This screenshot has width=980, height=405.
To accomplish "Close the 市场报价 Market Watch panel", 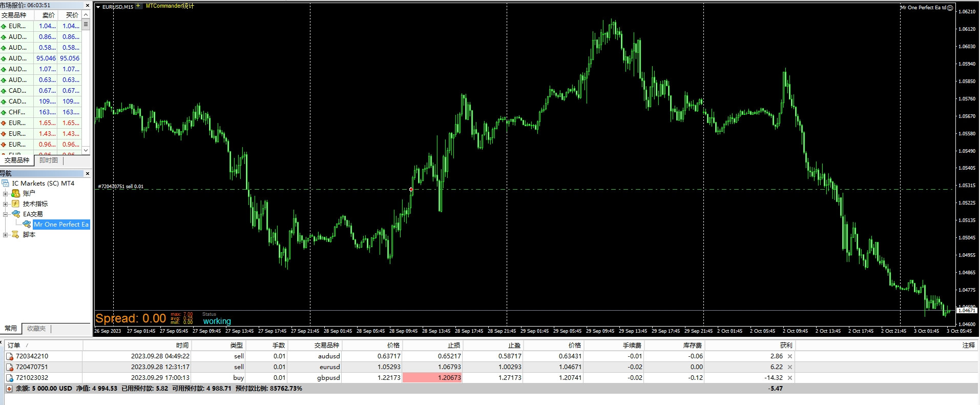I will (87, 5).
